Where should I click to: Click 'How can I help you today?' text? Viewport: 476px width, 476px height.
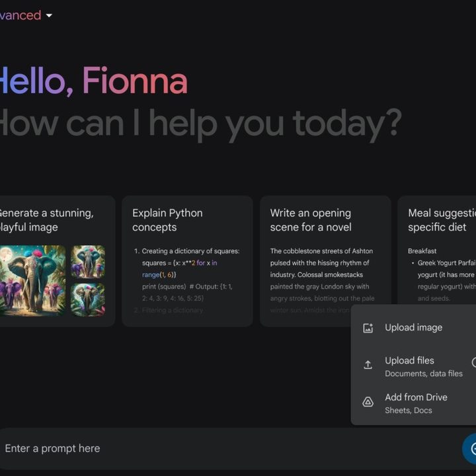(x=200, y=124)
